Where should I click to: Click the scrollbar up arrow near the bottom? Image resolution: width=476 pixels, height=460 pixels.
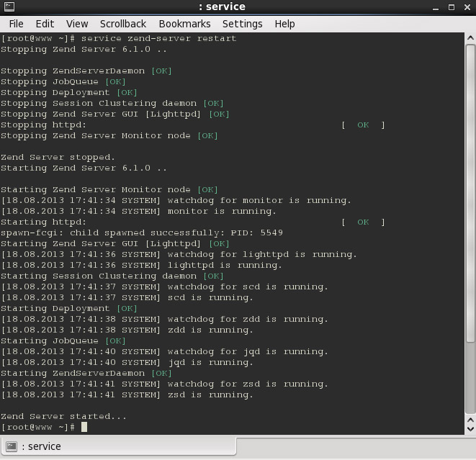pyautogui.click(x=470, y=420)
